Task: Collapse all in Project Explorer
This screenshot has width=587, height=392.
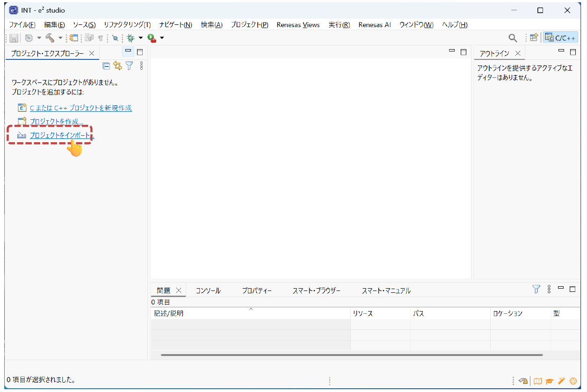Action: click(106, 66)
